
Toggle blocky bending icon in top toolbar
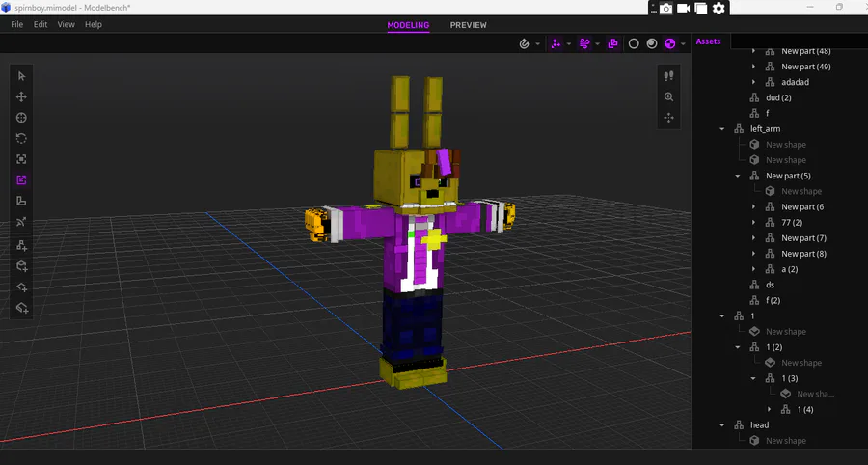[612, 43]
